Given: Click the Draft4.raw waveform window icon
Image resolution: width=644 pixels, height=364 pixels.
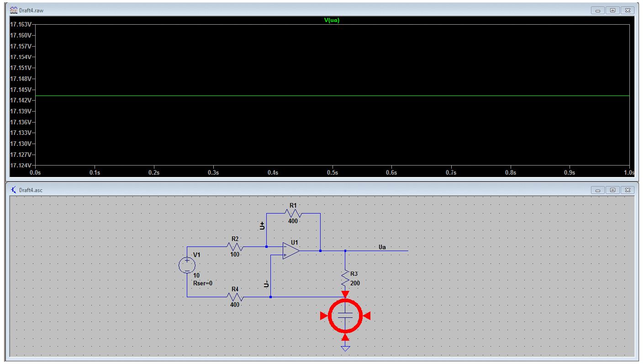Looking at the screenshot, I should (14, 10).
